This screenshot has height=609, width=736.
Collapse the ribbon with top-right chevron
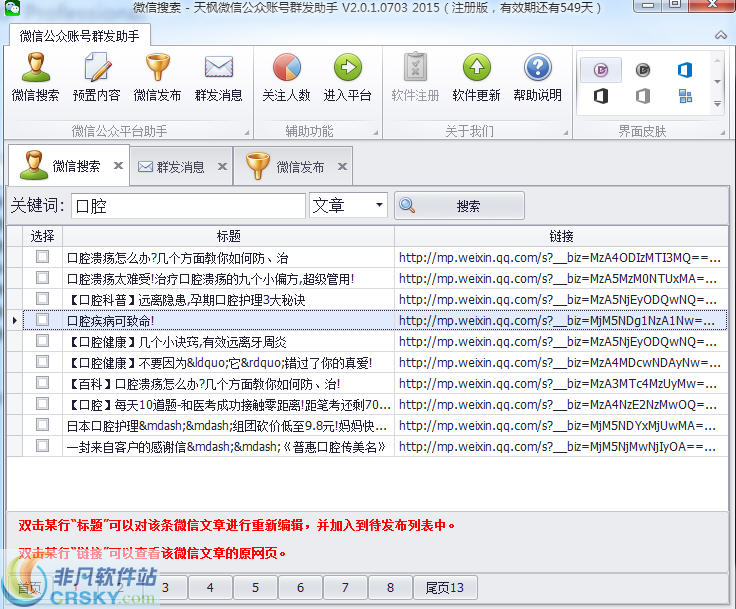point(721,35)
